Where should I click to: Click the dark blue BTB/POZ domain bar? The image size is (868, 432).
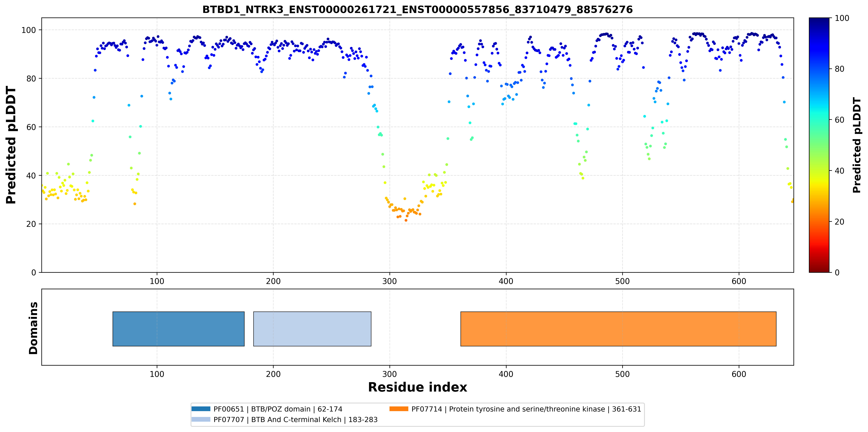tap(178, 329)
